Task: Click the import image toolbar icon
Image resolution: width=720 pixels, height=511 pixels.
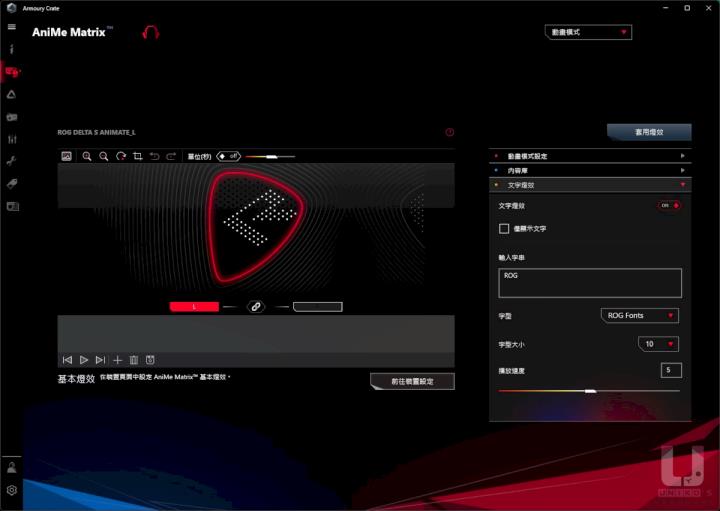Action: point(67,156)
